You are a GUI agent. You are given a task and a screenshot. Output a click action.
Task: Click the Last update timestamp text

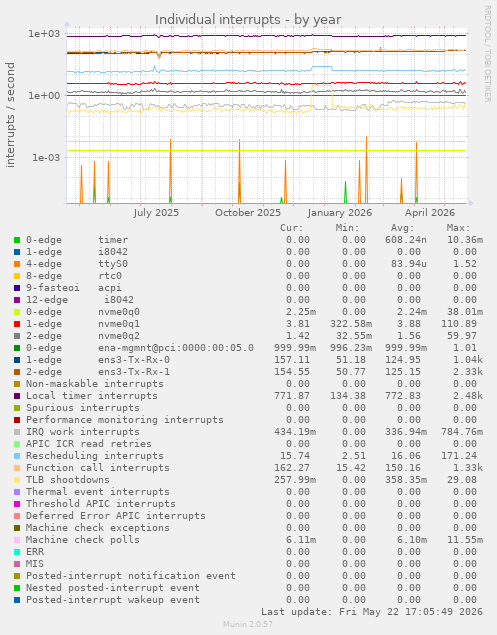click(371, 612)
